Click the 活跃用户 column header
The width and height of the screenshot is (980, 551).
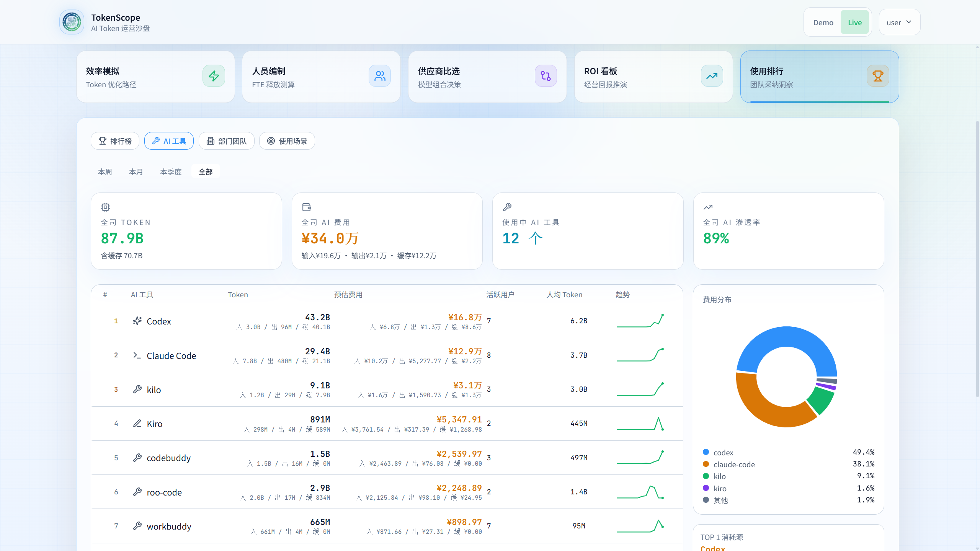[x=500, y=295]
